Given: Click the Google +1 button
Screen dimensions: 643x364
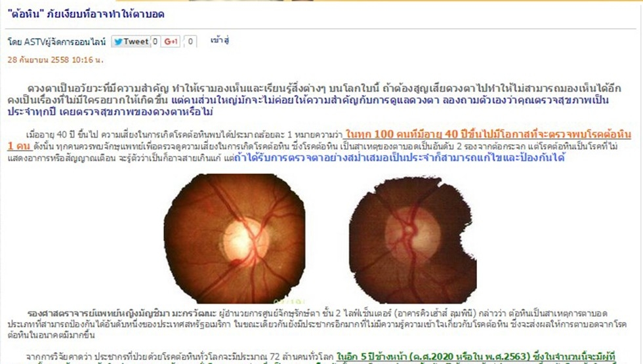Looking at the screenshot, I should 171,41.
